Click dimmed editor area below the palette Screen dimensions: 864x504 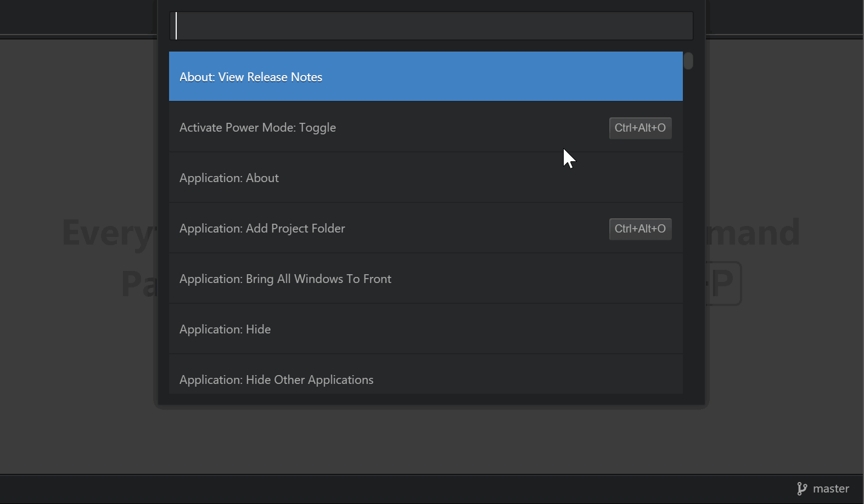pos(431,439)
